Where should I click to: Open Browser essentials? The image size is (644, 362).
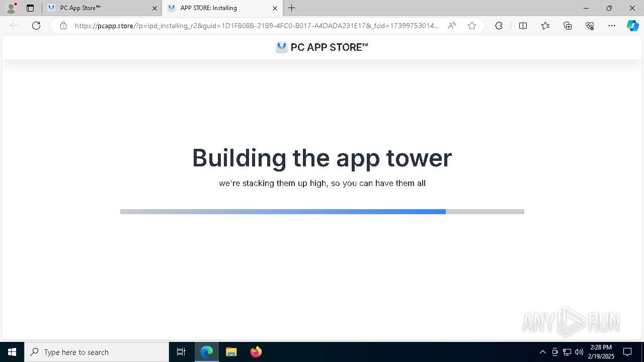pos(590,26)
